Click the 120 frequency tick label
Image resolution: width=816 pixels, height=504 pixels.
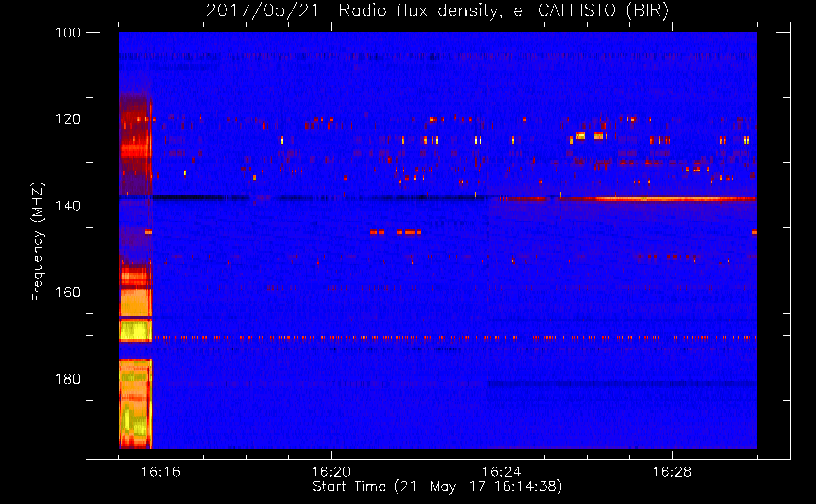68,119
